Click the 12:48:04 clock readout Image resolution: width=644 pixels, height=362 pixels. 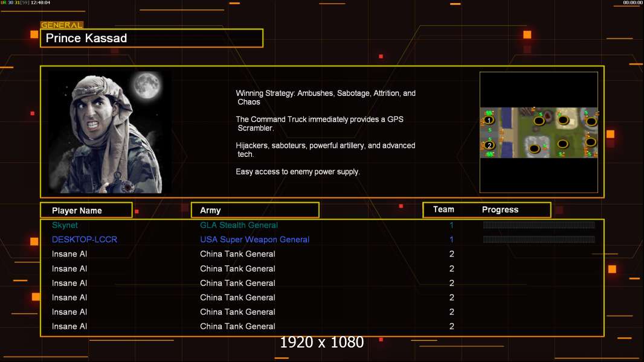tap(40, 2)
